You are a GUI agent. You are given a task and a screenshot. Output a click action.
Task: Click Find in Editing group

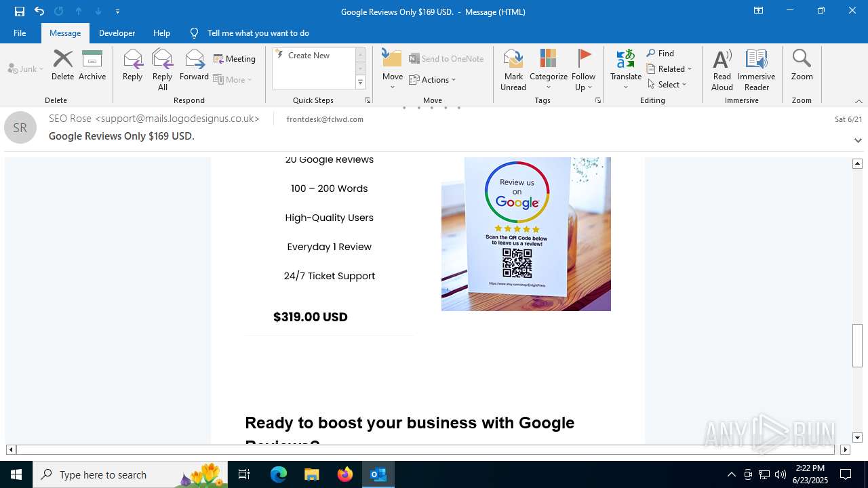tap(660, 54)
